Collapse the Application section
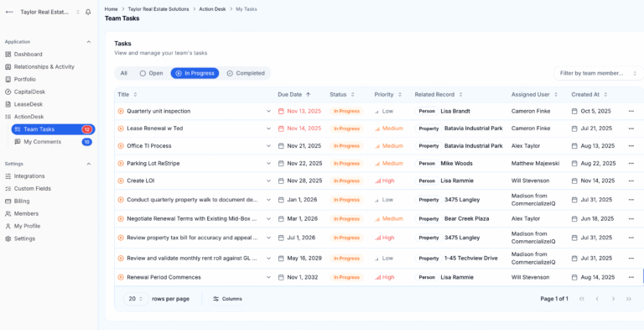Screen dimensions: 644x330 (89, 42)
